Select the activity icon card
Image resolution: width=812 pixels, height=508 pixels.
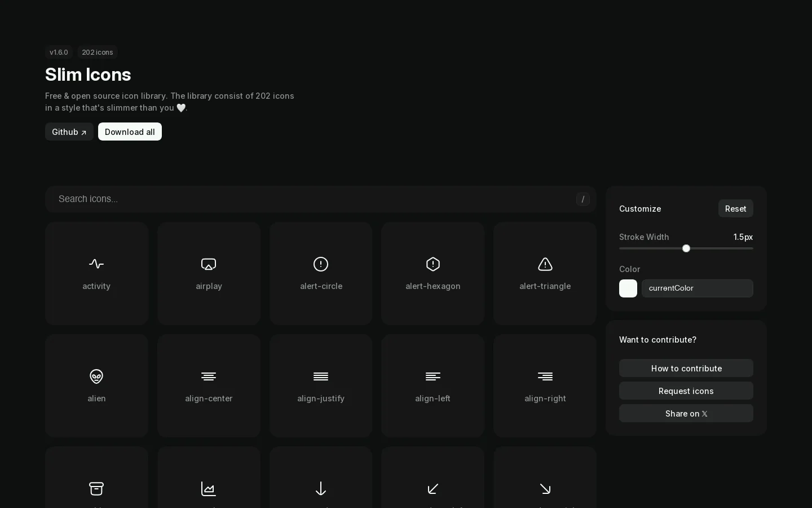pos(96,273)
